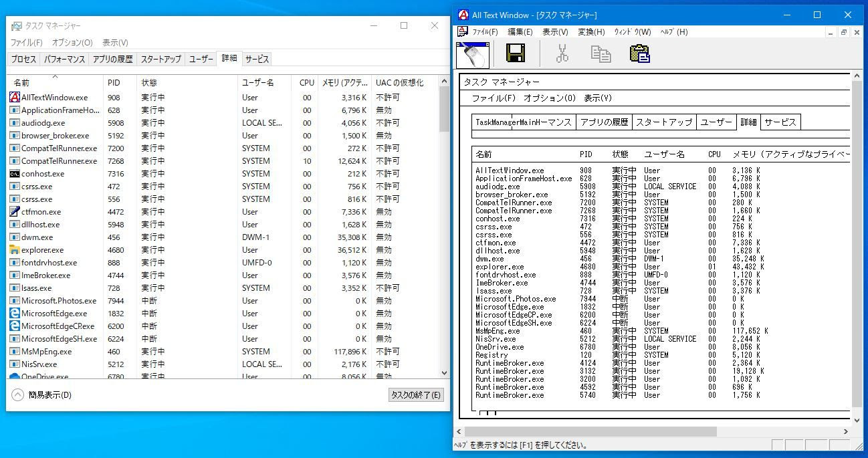The width and height of the screenshot is (868, 458).
Task: Click the All Text Window horizontal scrollbar thumb
Action: [590, 432]
